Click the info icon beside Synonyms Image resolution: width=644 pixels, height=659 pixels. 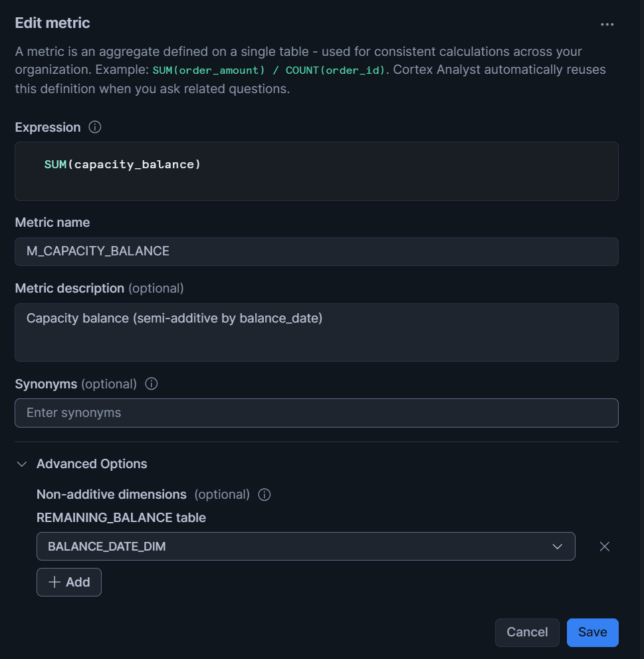coord(152,384)
